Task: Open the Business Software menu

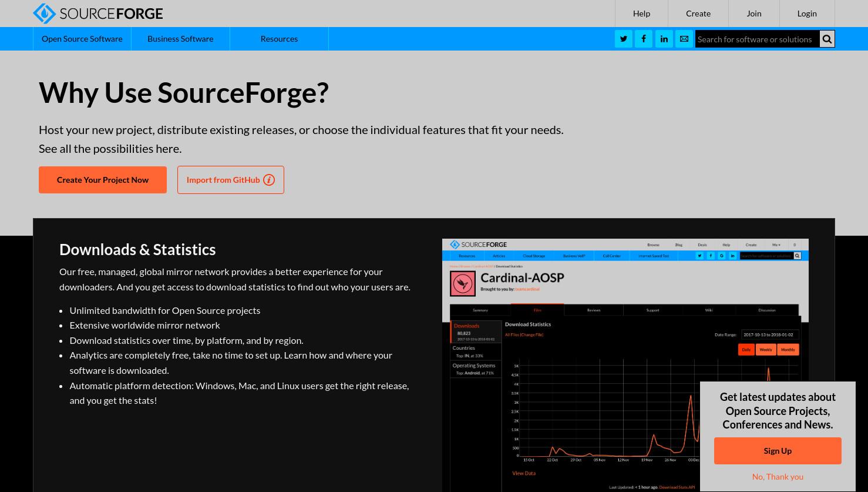Action: pos(180,39)
